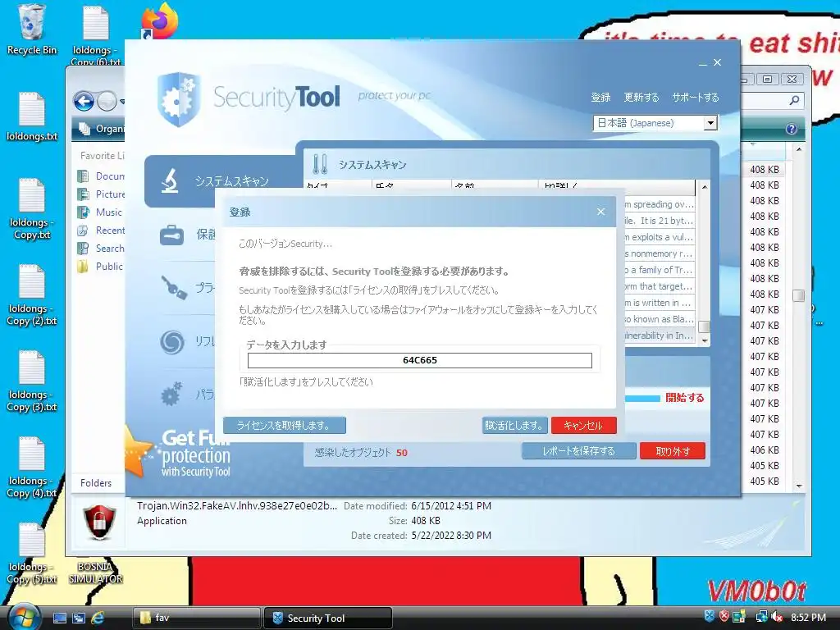
Task: Select scan row 'known as Bla...'
Action: (660, 319)
